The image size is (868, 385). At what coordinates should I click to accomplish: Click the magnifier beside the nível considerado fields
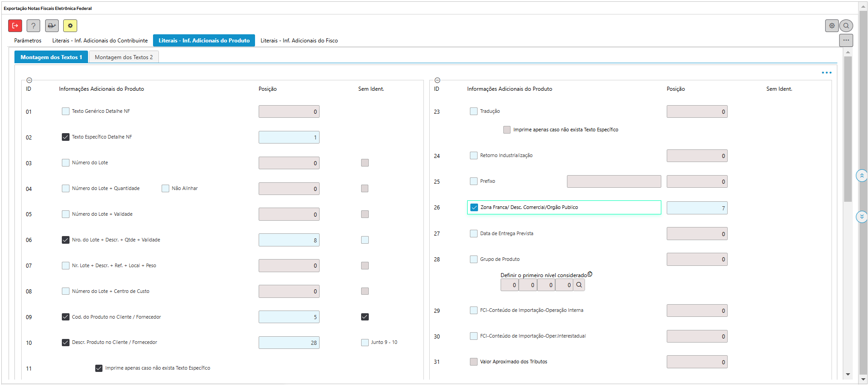pyautogui.click(x=579, y=285)
